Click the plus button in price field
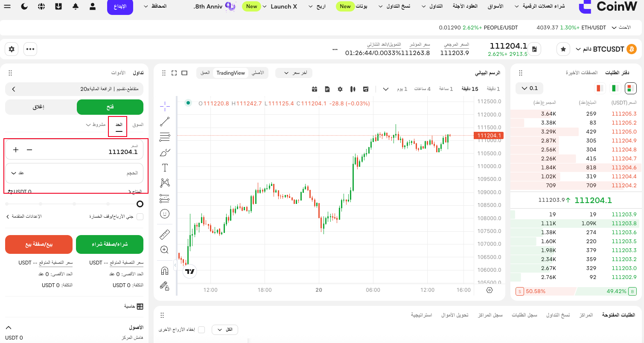644x343 pixels. (x=16, y=150)
